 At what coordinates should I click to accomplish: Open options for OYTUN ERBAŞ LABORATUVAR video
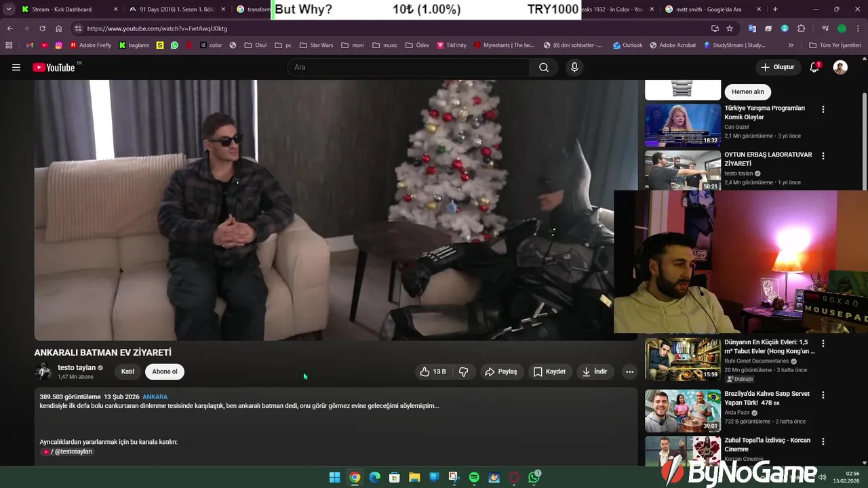coord(823,156)
